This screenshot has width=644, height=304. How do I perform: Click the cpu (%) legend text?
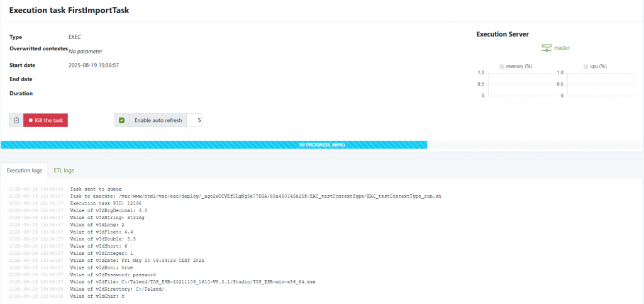click(598, 66)
